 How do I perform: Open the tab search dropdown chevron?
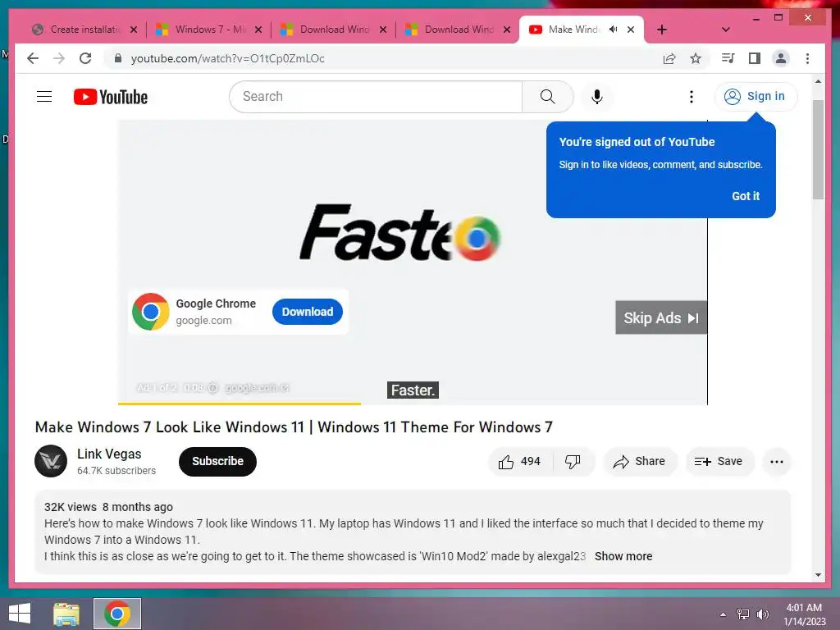click(726, 30)
